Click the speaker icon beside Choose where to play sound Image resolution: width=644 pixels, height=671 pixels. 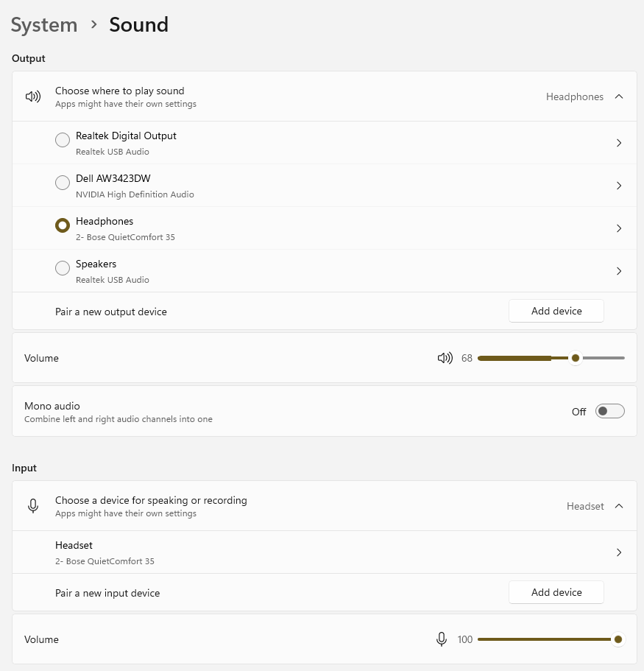point(33,96)
